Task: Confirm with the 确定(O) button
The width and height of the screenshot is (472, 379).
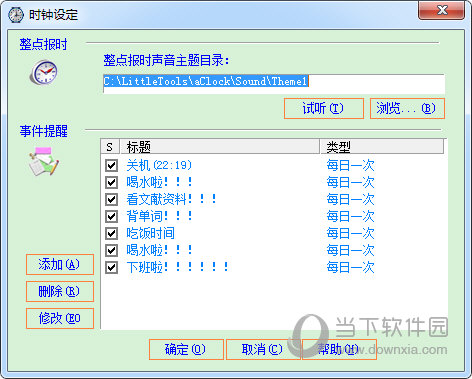Action: (x=186, y=349)
